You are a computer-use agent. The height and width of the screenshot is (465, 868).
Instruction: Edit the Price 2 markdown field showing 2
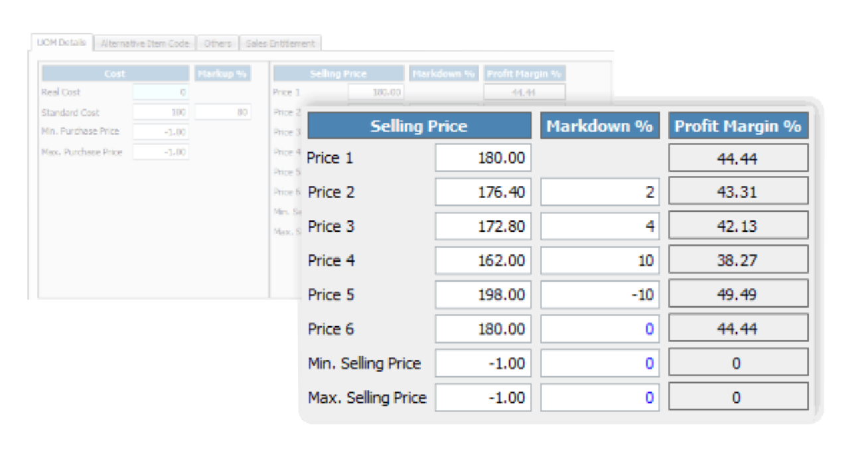point(600,192)
